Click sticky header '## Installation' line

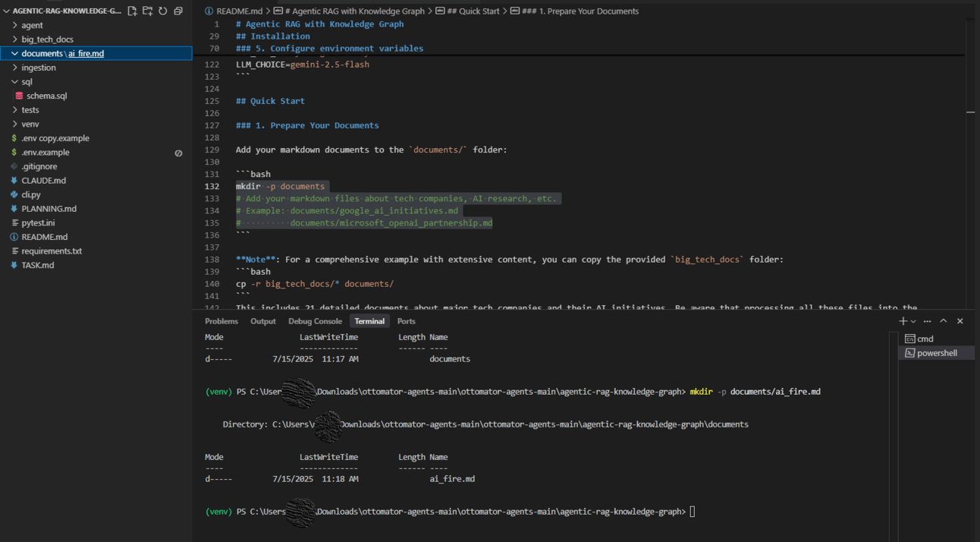point(273,36)
